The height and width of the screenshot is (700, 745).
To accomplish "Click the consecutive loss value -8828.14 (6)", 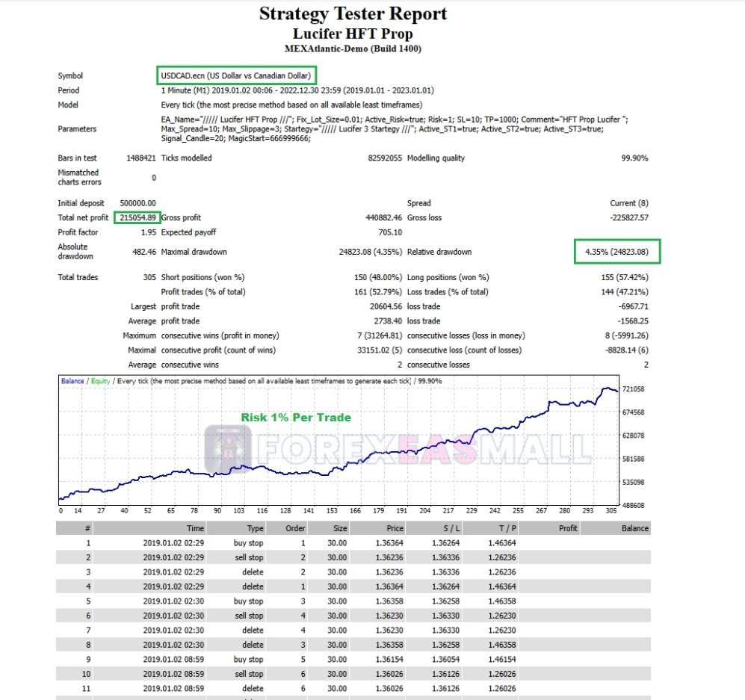I will (627, 350).
